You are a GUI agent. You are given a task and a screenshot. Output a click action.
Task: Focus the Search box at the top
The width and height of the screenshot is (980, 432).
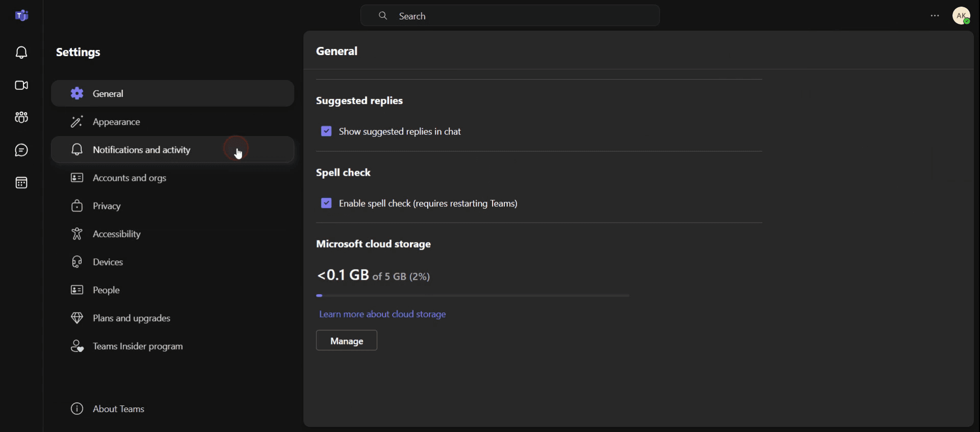[510, 16]
